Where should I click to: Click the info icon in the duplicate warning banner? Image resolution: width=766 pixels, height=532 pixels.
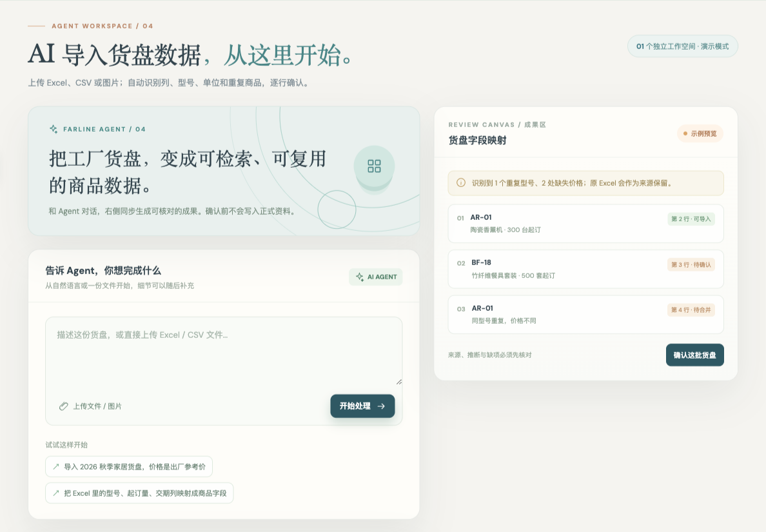click(460, 182)
